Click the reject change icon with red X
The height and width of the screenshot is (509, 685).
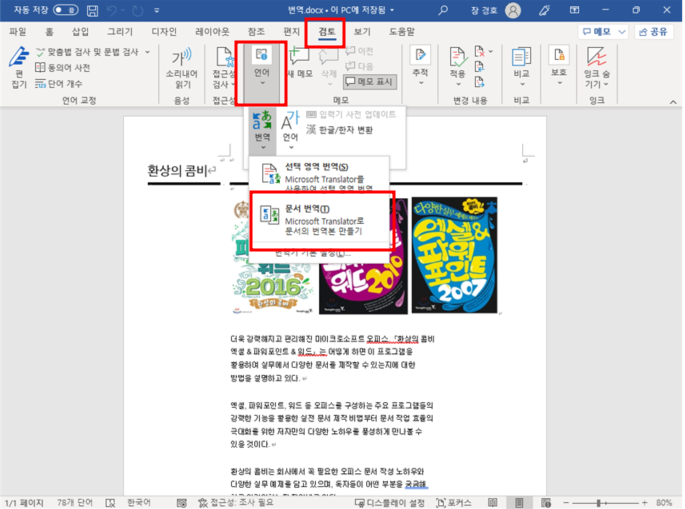pos(479,52)
